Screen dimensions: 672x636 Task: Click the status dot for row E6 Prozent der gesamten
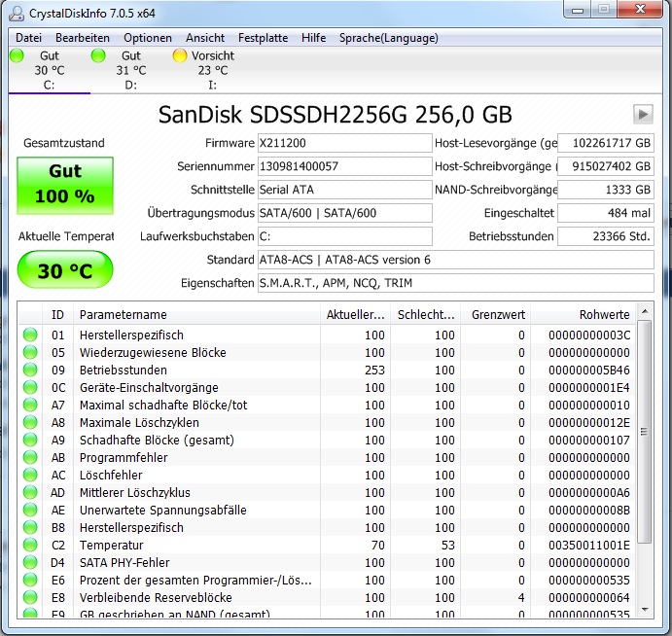[x=30, y=580]
